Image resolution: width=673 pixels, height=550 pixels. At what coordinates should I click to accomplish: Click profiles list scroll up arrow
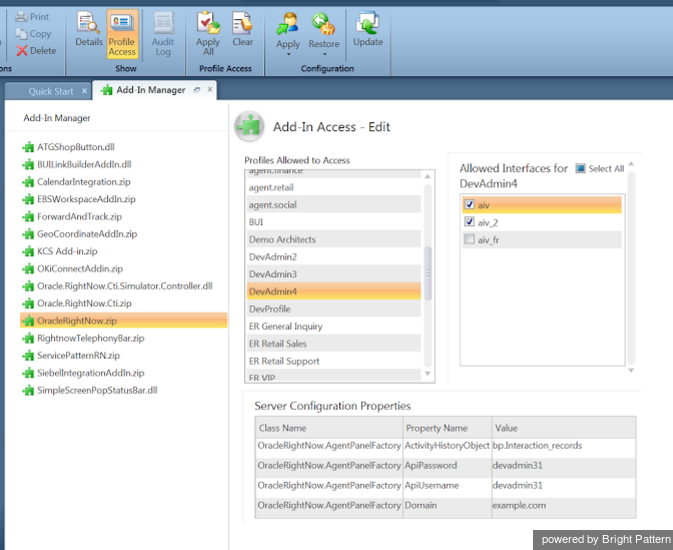click(x=427, y=176)
